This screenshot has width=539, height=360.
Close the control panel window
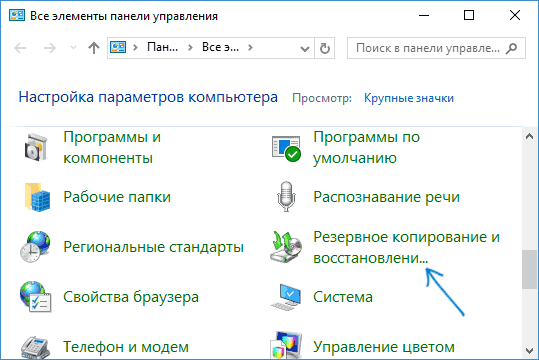point(515,15)
